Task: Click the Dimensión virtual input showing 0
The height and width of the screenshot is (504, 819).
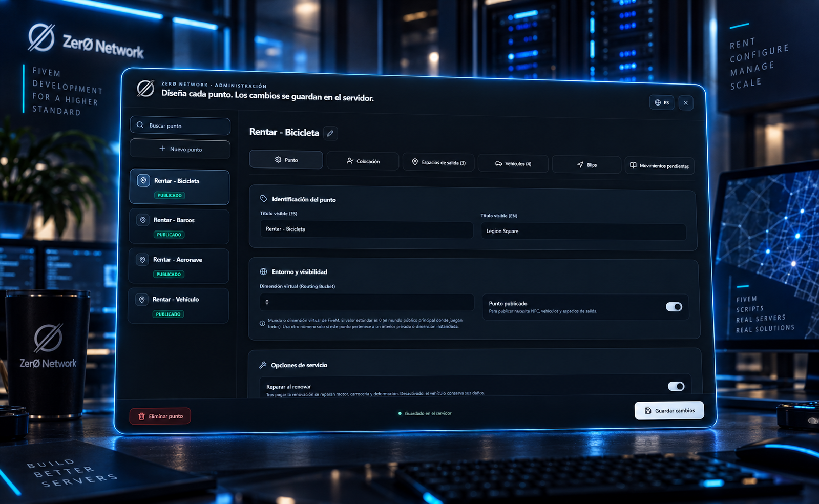Action: coord(367,303)
